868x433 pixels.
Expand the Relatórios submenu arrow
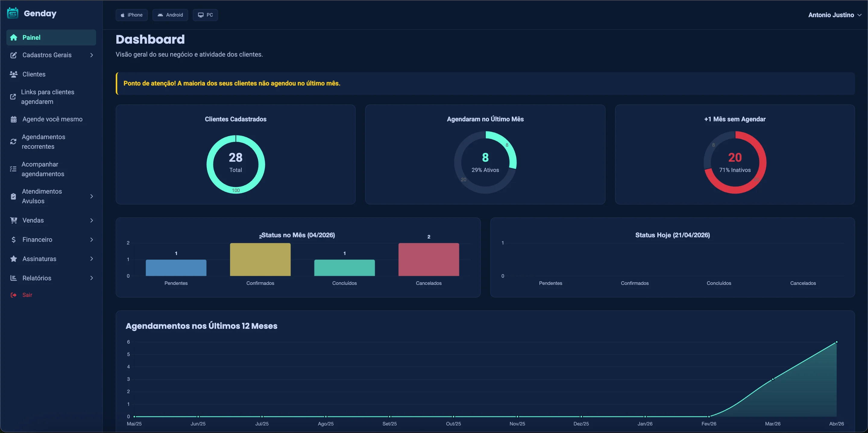(x=92, y=278)
